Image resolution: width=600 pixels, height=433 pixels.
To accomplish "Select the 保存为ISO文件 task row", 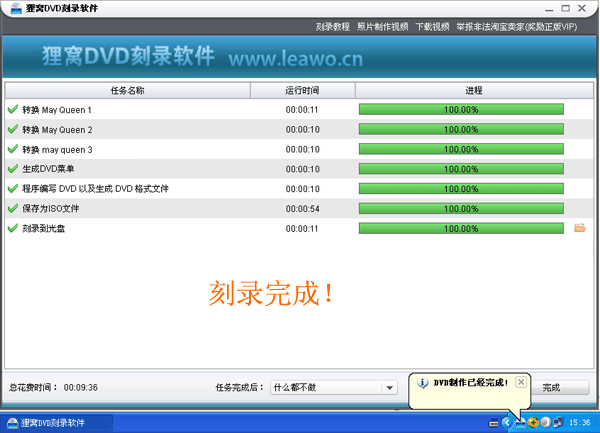I will tap(299, 208).
